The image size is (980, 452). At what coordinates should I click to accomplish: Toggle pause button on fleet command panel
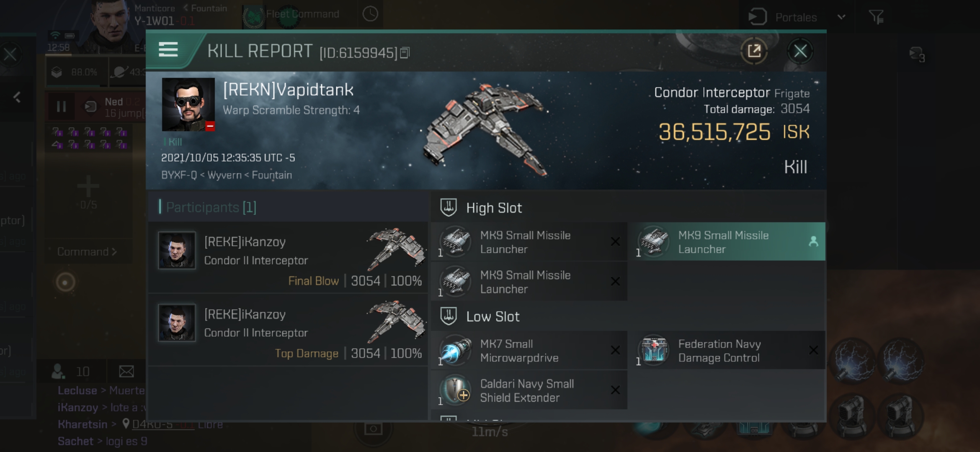tap(61, 106)
